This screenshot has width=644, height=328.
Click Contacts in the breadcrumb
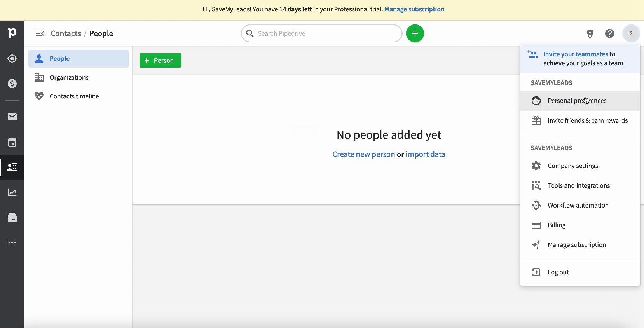tap(66, 33)
